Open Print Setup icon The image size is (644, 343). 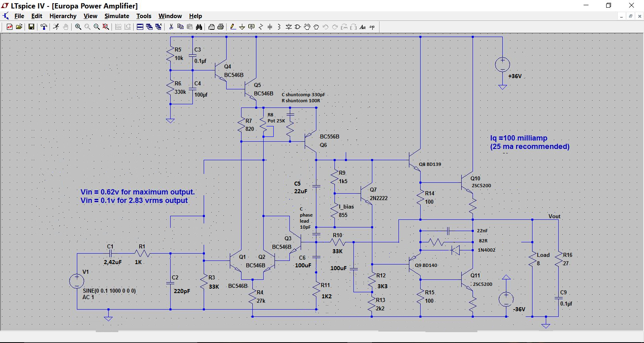click(x=211, y=27)
